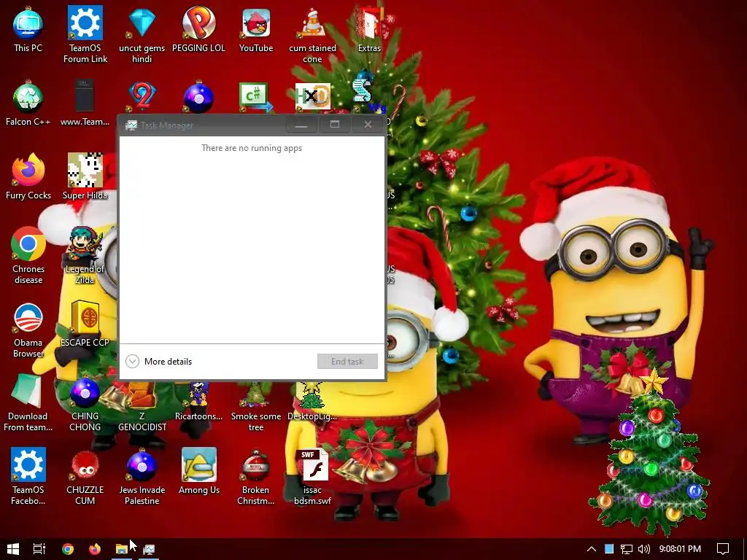
Task: Open the Ricartoons... desktop shortcut
Action: pos(198,402)
